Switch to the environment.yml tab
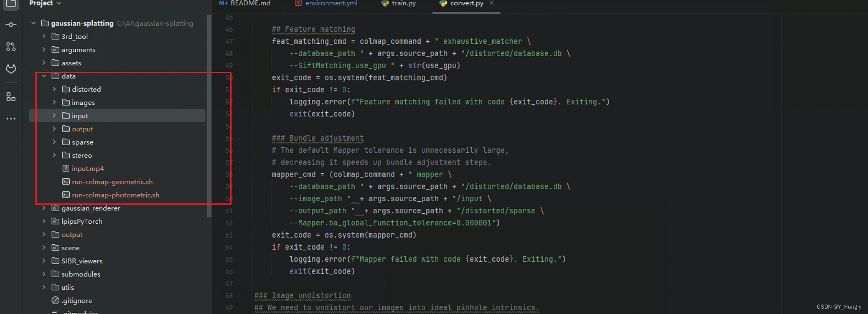 tap(331, 3)
